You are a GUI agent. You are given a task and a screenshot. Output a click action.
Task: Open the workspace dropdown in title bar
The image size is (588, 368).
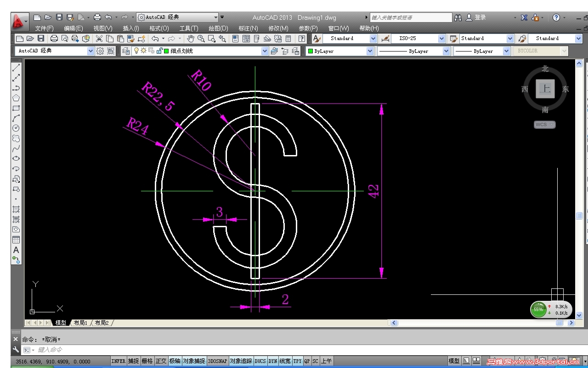177,17
